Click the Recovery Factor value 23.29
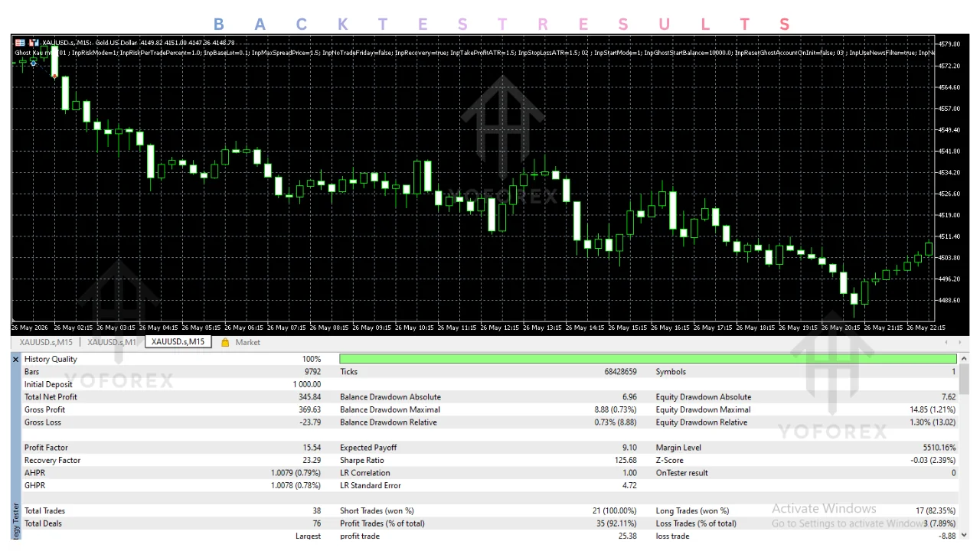980x551 pixels. [x=312, y=460]
